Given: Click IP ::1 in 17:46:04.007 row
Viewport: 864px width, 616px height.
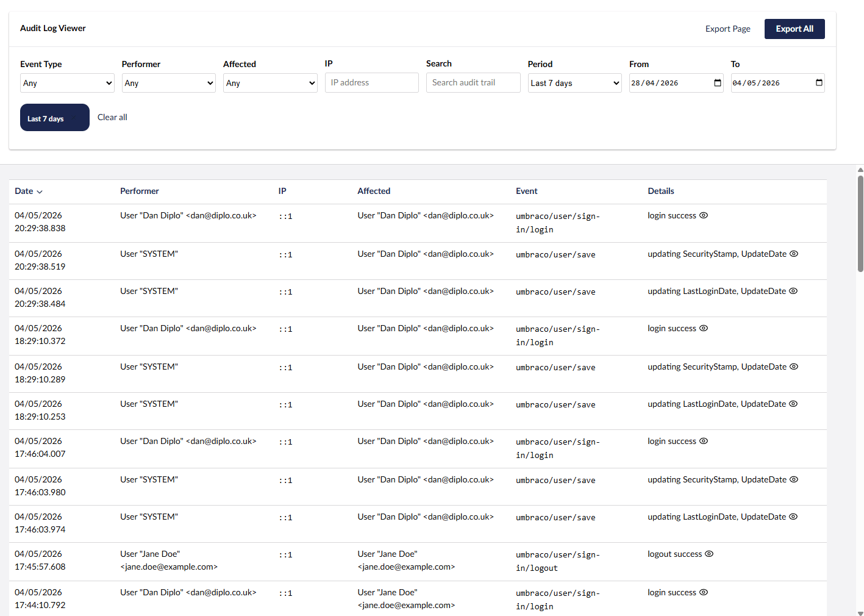Looking at the screenshot, I should click(286, 442).
